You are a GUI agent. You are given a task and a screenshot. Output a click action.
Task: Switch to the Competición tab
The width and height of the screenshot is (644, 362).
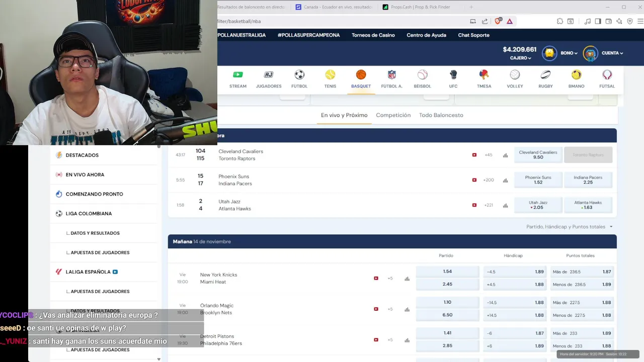pos(393,115)
